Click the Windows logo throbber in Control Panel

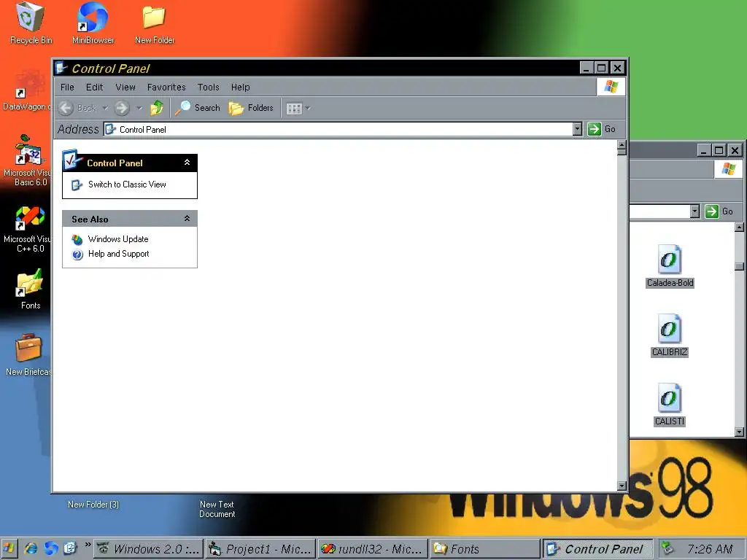pyautogui.click(x=611, y=87)
